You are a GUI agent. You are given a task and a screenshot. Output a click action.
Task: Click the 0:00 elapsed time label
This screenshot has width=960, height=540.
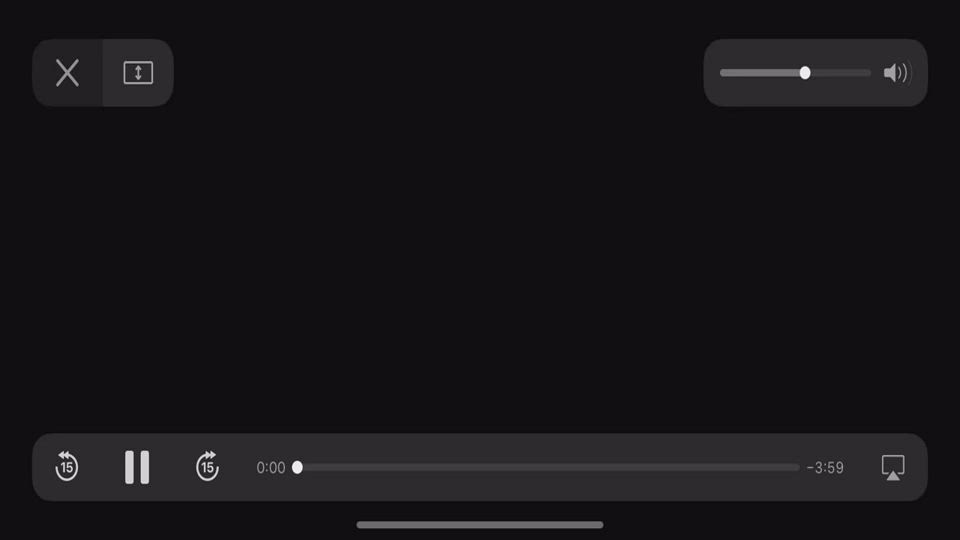tap(271, 468)
